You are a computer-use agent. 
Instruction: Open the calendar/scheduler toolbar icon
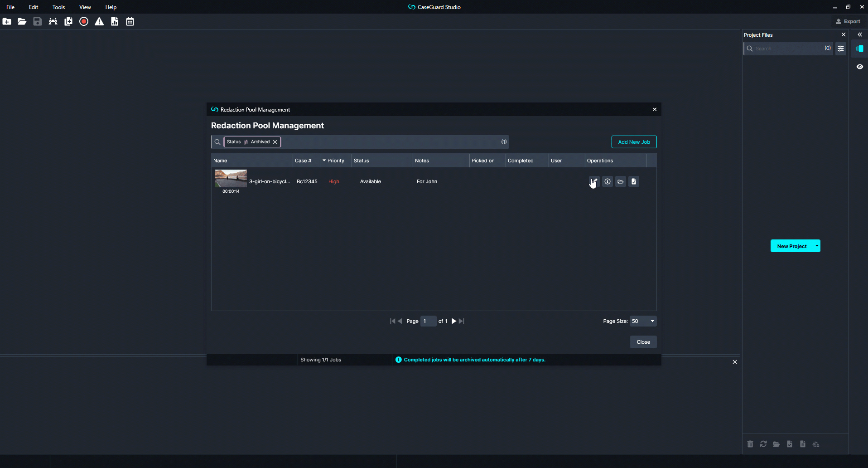pyautogui.click(x=130, y=21)
